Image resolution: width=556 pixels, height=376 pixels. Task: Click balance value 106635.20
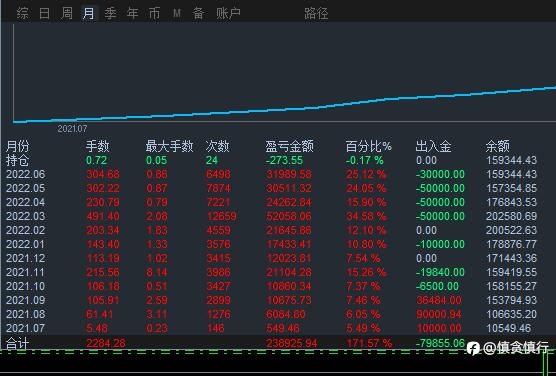pos(511,314)
